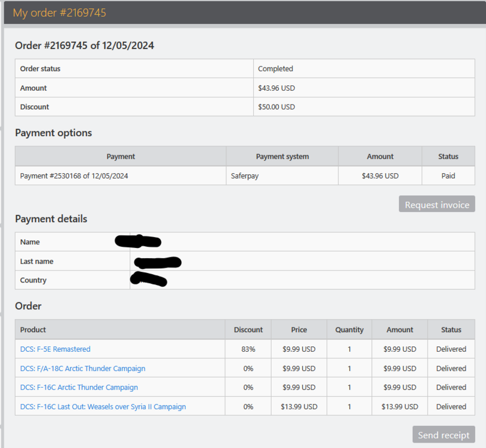Screen dimensions: 486x448
Task: Click the Payment system column header
Action: (x=282, y=157)
